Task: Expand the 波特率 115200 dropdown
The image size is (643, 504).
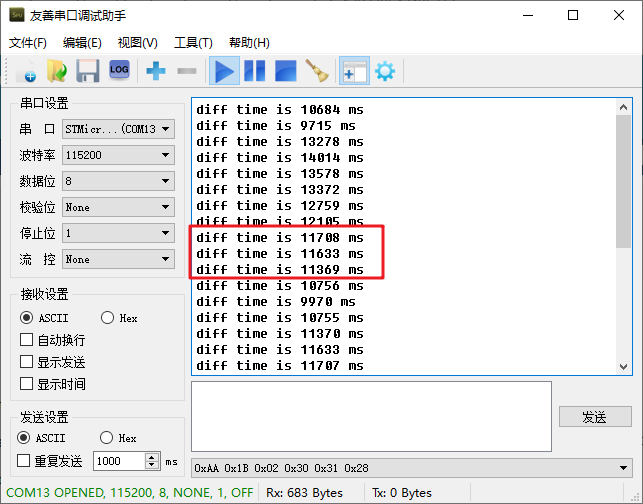Action: point(119,155)
